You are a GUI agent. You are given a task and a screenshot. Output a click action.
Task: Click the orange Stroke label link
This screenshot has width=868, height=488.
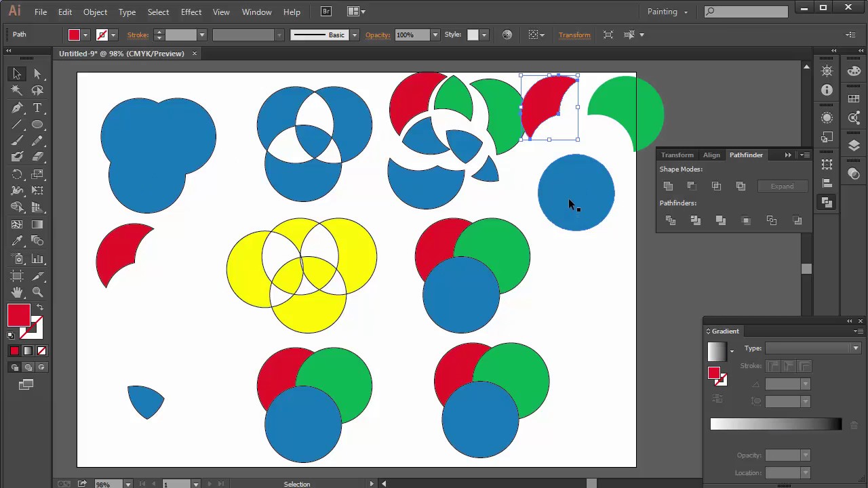click(x=138, y=35)
